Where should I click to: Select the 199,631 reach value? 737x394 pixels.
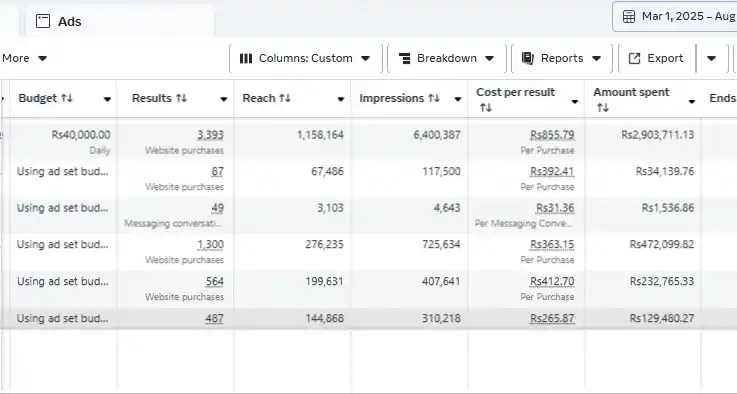pyautogui.click(x=324, y=281)
